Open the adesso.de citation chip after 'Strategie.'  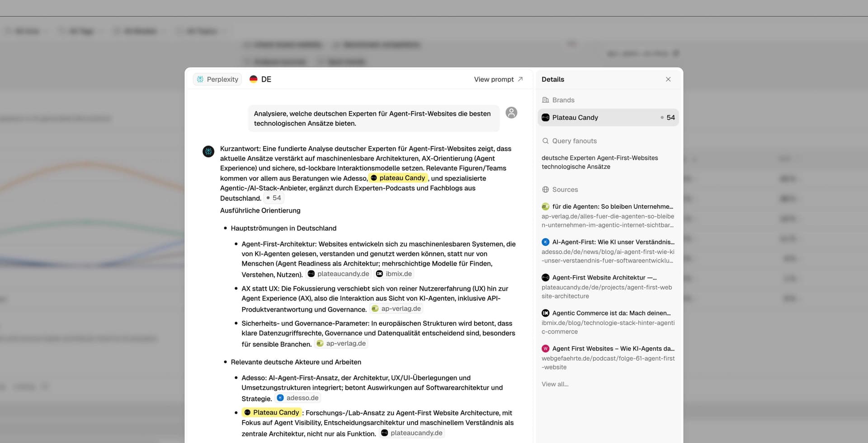coord(297,398)
